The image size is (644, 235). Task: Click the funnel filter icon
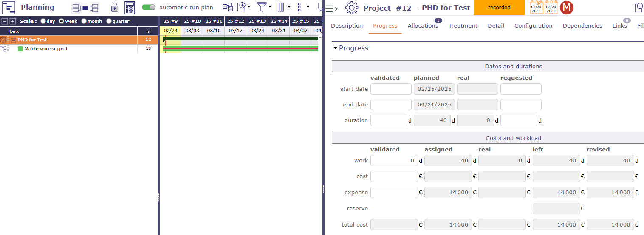pos(262,7)
